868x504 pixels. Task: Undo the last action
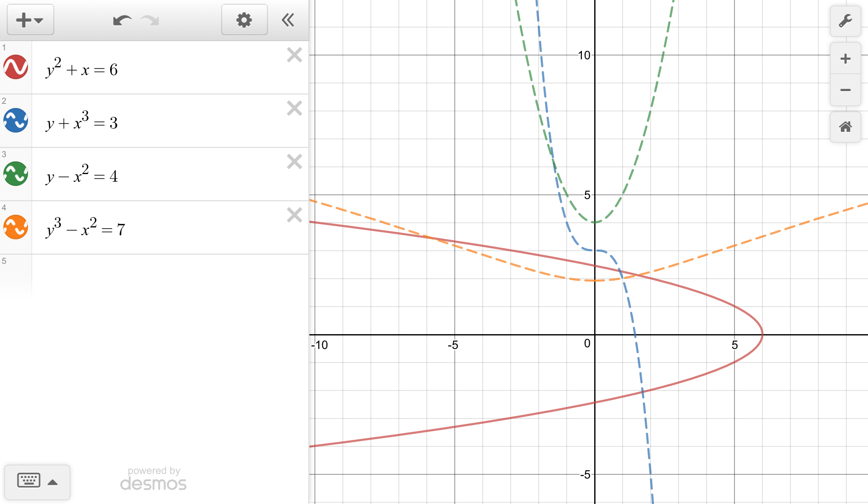122,20
